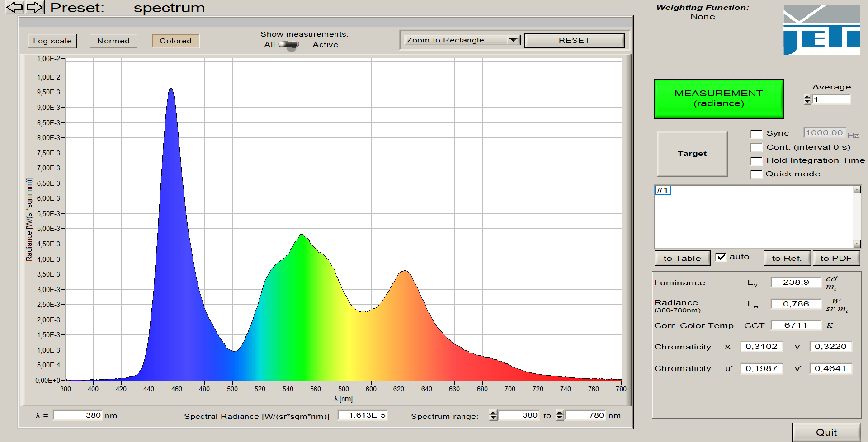
Task: Toggle the Log scale button
Action: tap(52, 41)
